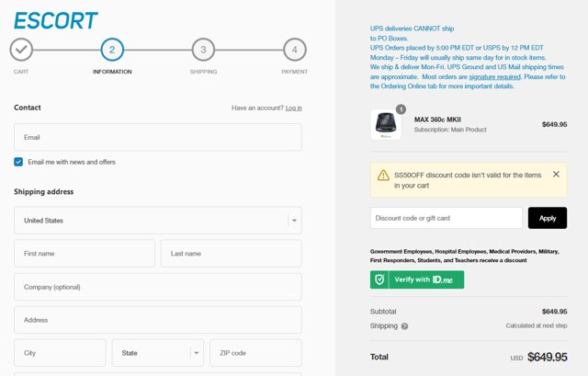Select step 4 Payment circle
The height and width of the screenshot is (376, 588).
[x=295, y=49]
